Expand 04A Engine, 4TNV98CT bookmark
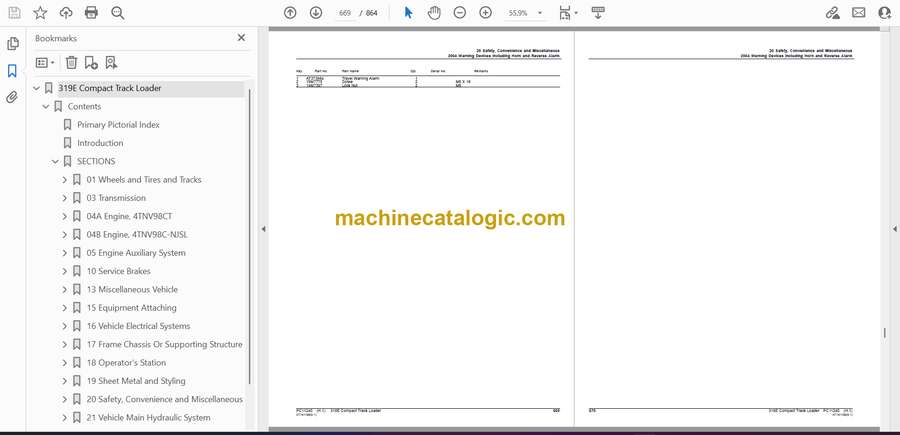This screenshot has height=435, width=900. click(64, 216)
